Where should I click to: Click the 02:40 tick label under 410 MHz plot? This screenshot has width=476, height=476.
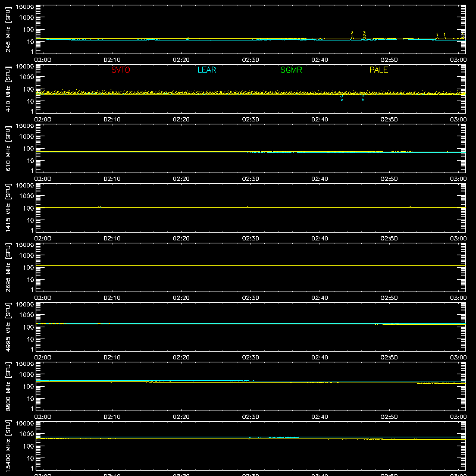point(320,120)
